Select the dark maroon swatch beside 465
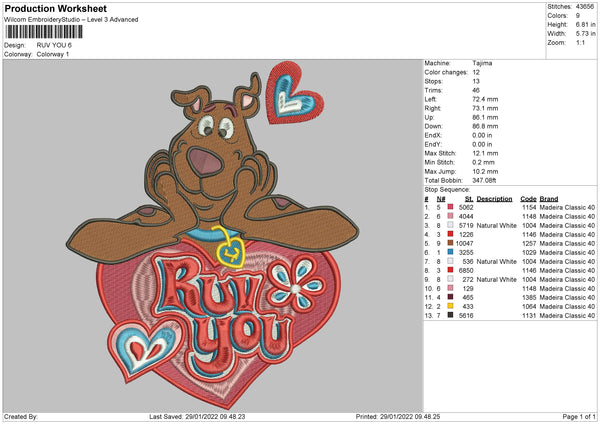 click(450, 297)
